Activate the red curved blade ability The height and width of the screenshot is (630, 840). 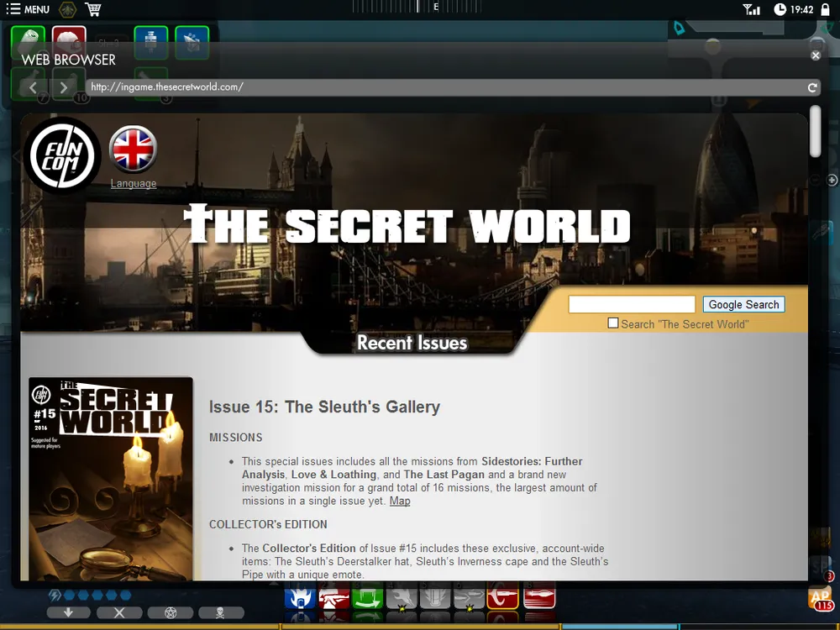click(503, 596)
